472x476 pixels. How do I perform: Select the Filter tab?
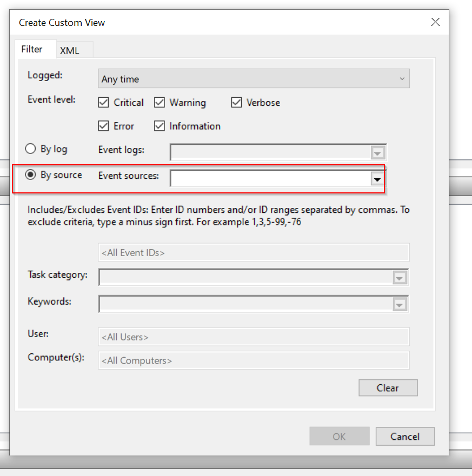click(31, 49)
